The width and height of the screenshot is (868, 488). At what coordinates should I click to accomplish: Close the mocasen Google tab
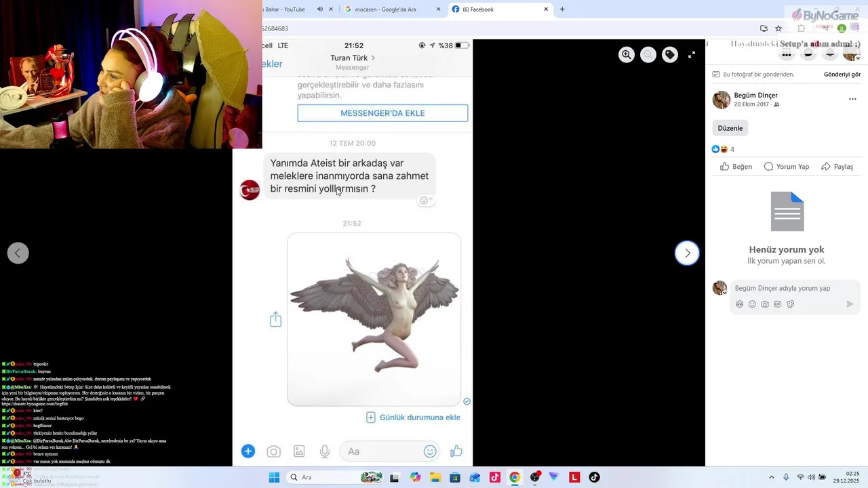(438, 9)
